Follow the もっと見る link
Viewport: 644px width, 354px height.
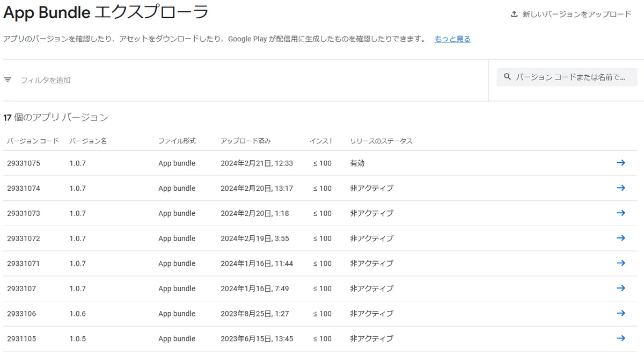pyautogui.click(x=452, y=39)
